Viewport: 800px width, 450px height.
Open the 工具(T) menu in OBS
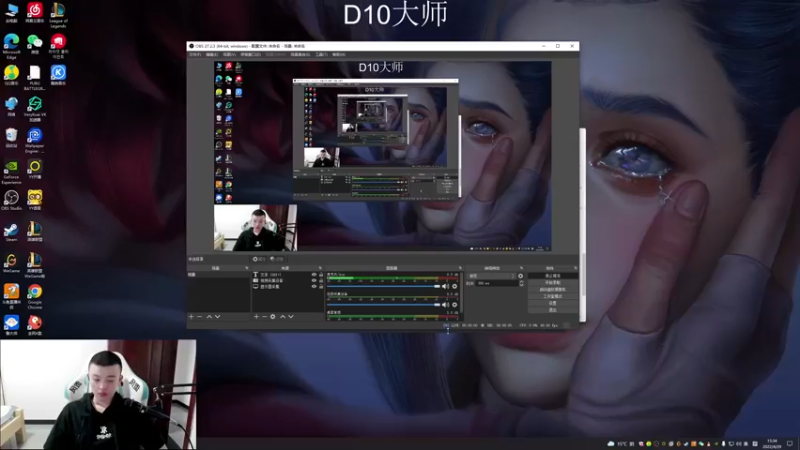click(321, 55)
